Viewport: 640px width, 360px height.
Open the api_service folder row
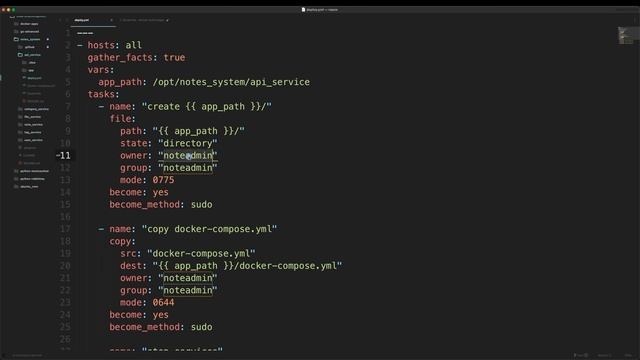coord(31,55)
